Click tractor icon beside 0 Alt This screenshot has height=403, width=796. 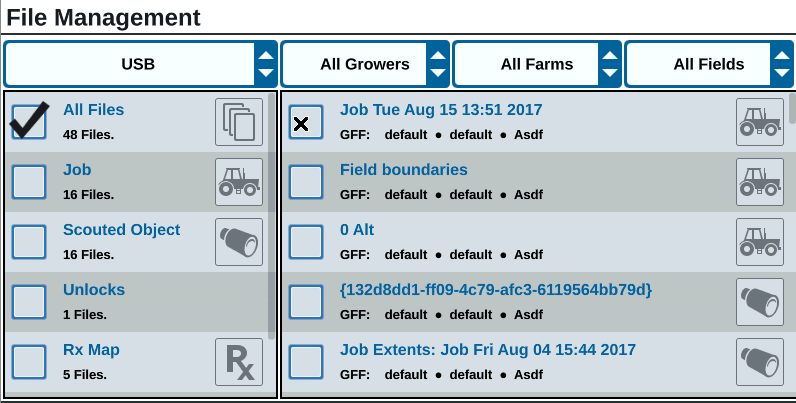[759, 242]
